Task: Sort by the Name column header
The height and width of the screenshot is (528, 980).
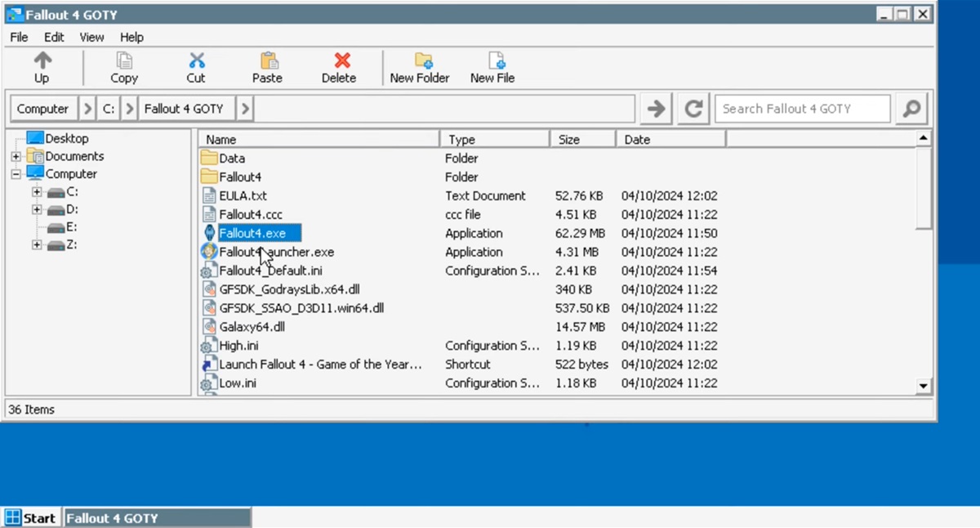Action: 319,139
